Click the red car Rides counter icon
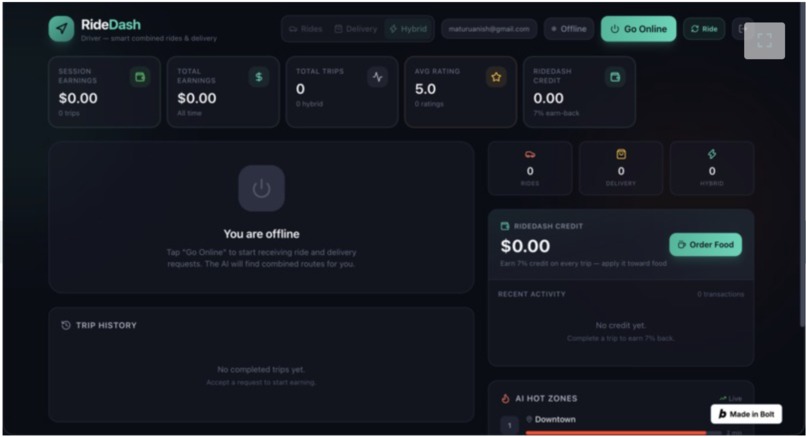 [530, 154]
